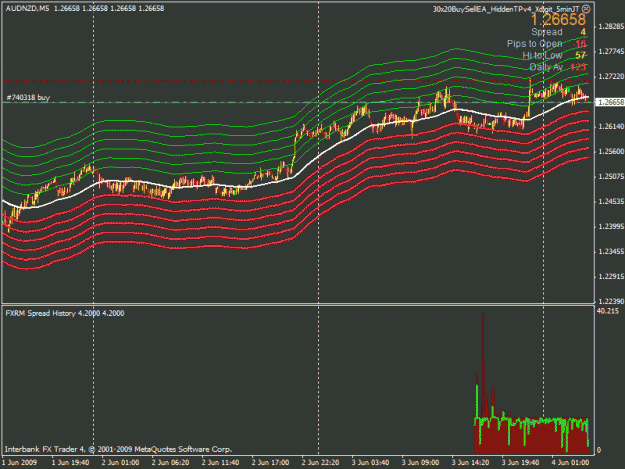Click the 1.23455 price scale value
Screen dimensions: 625x469
(611, 251)
